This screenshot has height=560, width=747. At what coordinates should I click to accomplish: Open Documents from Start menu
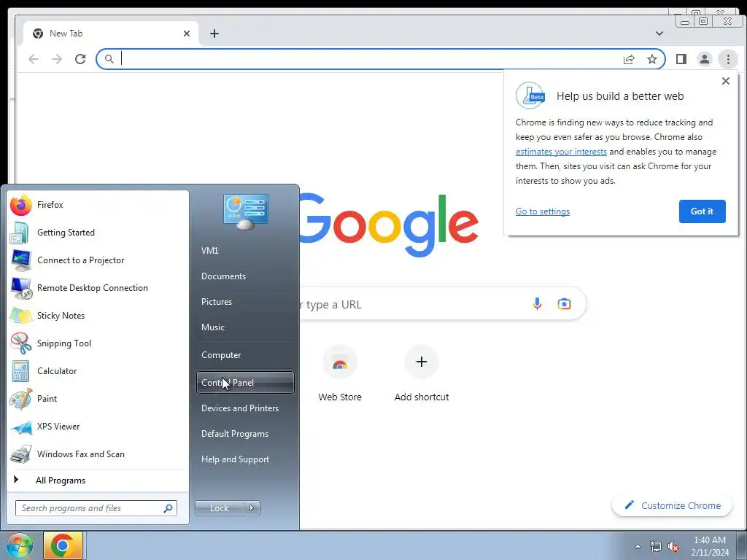coord(245,276)
